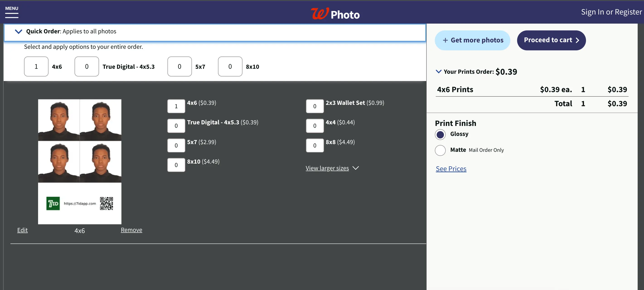Viewport: 644px width, 290px height.
Task: Select the Glossy print finish option
Action: (441, 134)
